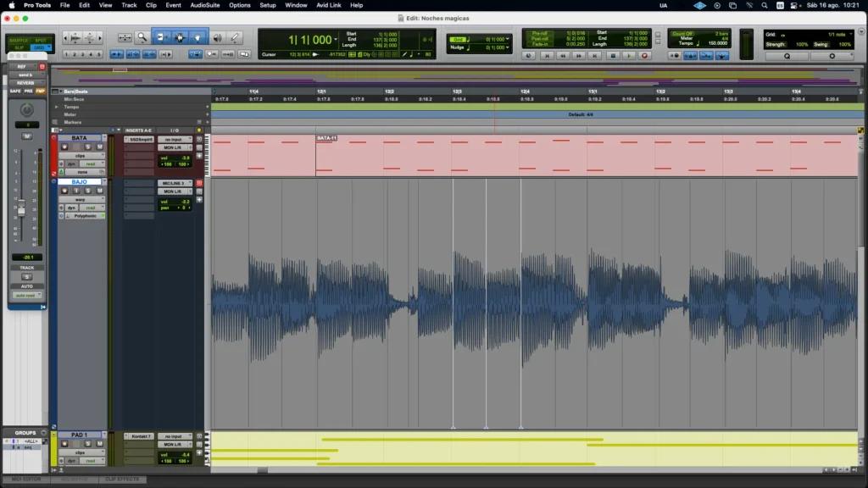Click the Online transport button
The height and width of the screenshot is (488, 868).
click(528, 56)
